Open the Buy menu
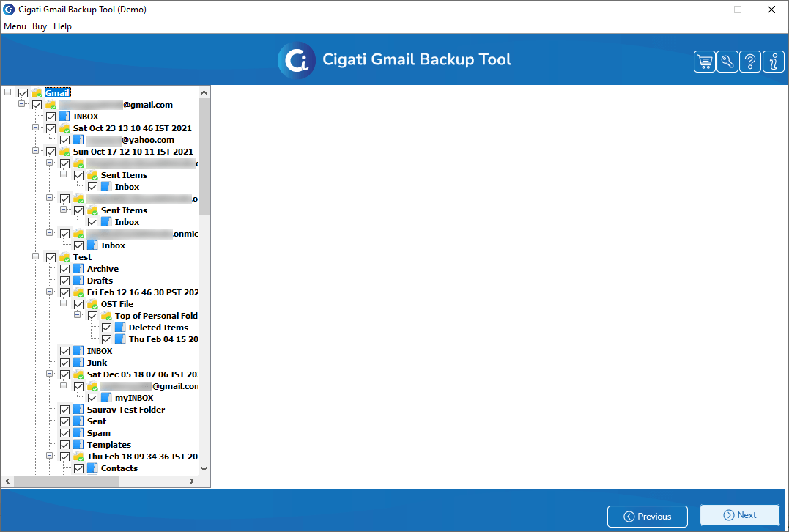This screenshot has width=789, height=532. point(40,26)
